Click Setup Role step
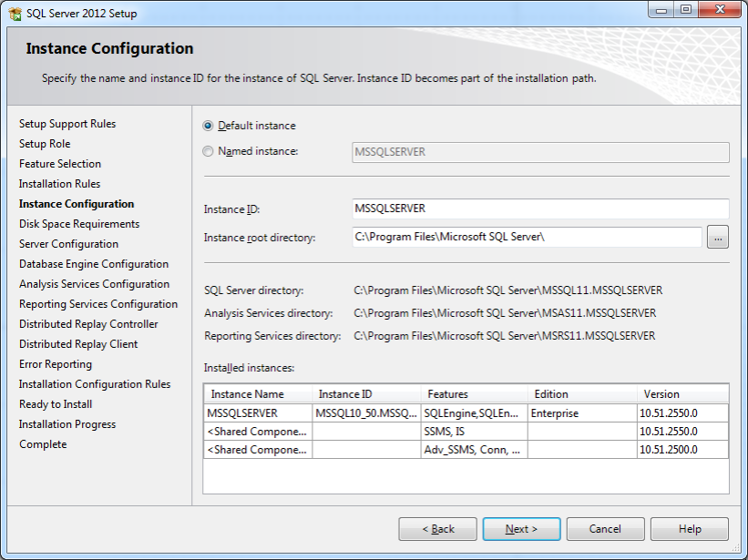The height and width of the screenshot is (560, 748). (45, 144)
